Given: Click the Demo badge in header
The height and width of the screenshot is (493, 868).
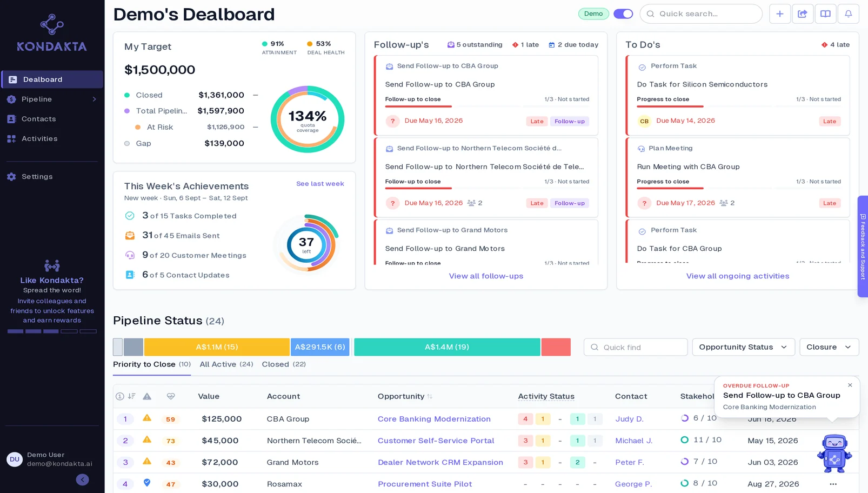Looking at the screenshot, I should [593, 14].
